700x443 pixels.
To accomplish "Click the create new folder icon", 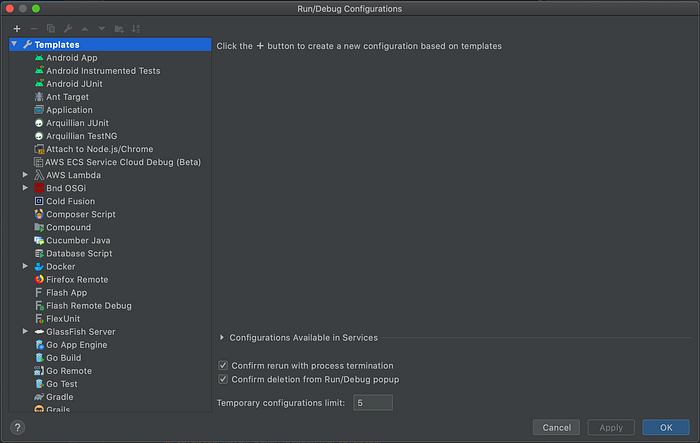I will (x=119, y=29).
